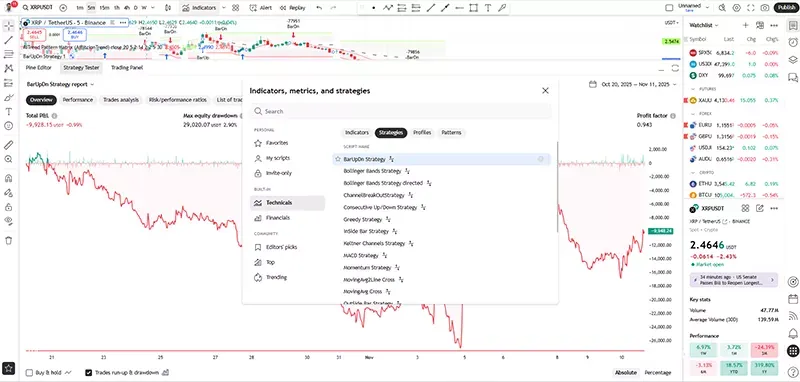Click the red SELL 2.4645 button

click(35, 35)
